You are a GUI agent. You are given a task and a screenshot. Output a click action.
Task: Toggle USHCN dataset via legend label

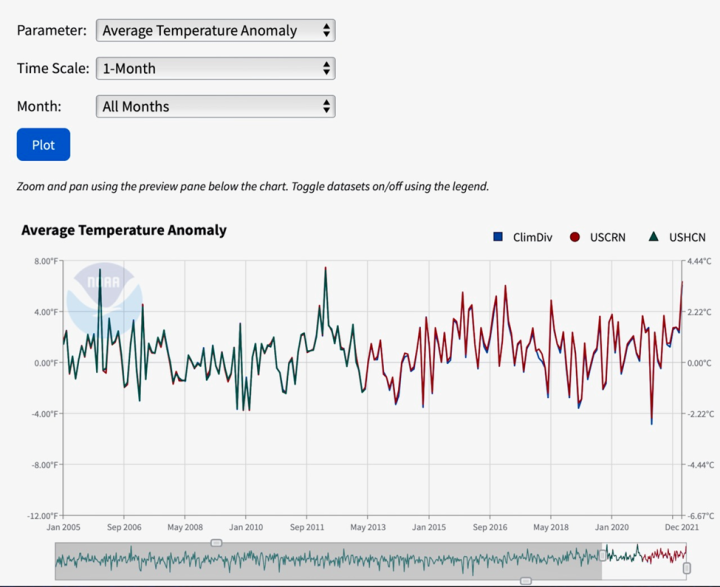pos(687,237)
